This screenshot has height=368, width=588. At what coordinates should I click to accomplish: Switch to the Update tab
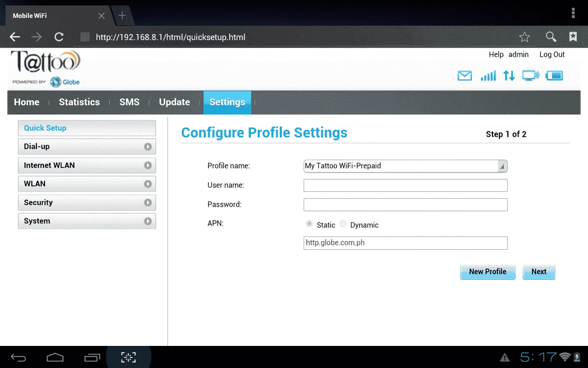pyautogui.click(x=174, y=102)
